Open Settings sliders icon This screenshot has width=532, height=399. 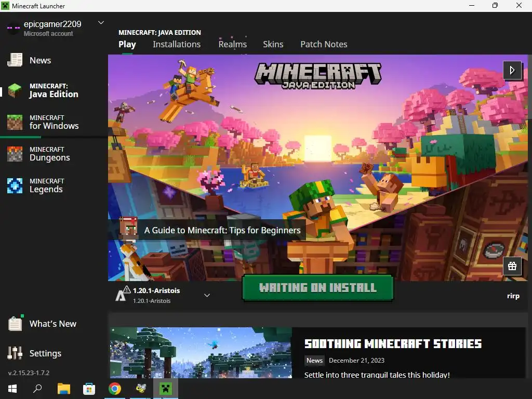coord(15,353)
